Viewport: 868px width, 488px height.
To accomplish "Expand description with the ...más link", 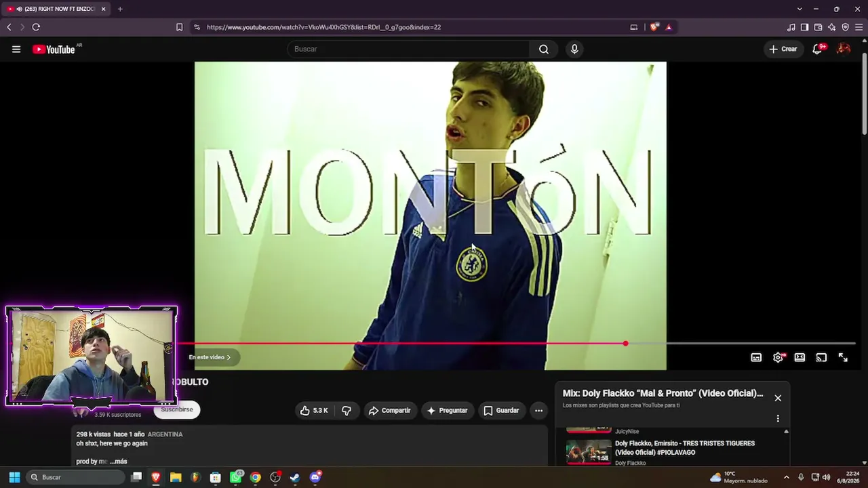I will tap(118, 462).
